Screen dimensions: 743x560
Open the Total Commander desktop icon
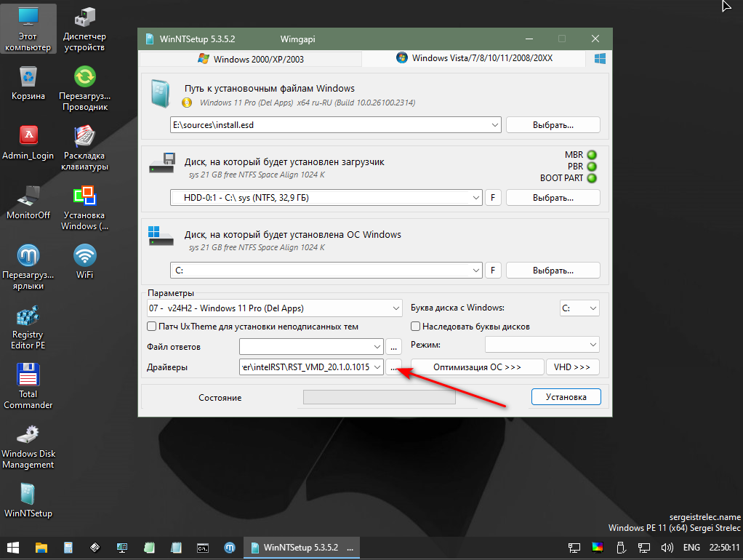click(28, 377)
